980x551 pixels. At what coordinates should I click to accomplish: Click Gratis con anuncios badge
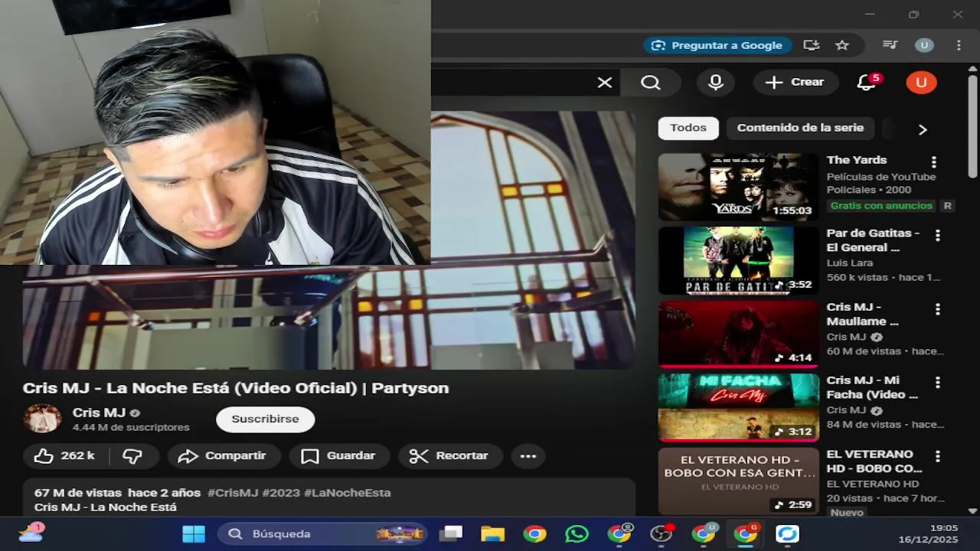point(881,206)
